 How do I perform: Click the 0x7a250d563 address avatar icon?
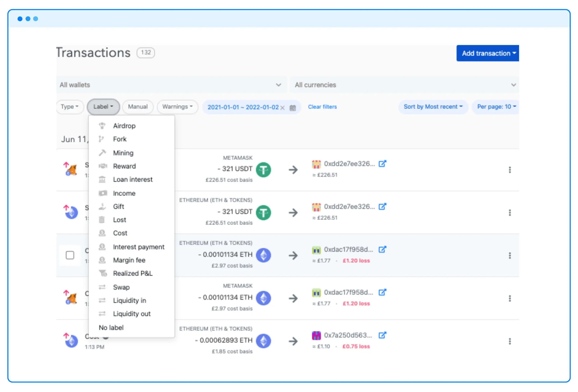[x=316, y=335]
